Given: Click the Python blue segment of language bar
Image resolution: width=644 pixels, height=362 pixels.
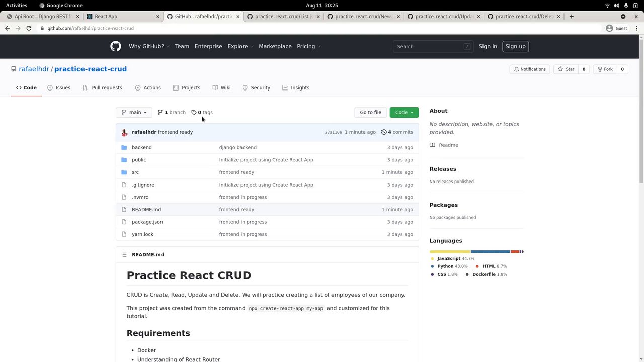Looking at the screenshot, I should point(491,251).
